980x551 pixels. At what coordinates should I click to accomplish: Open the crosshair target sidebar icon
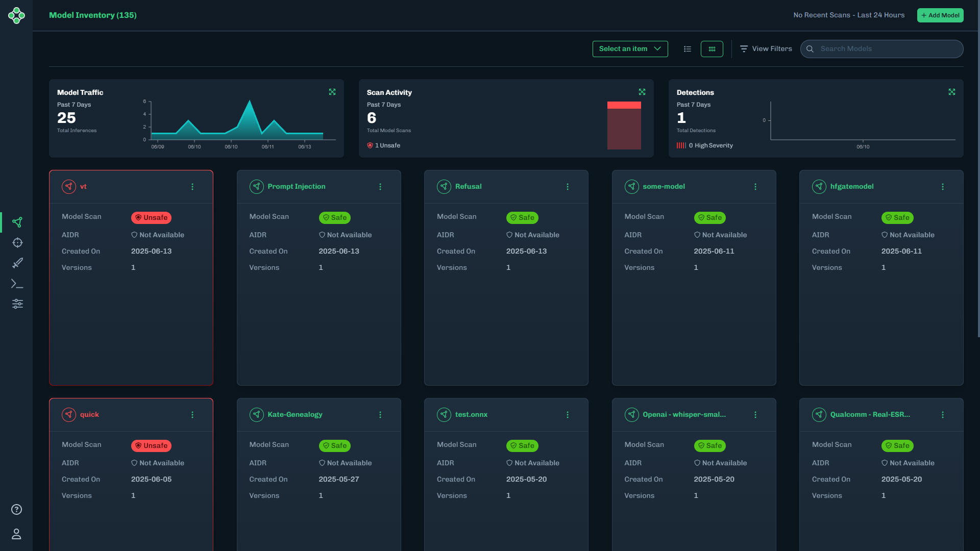(17, 243)
